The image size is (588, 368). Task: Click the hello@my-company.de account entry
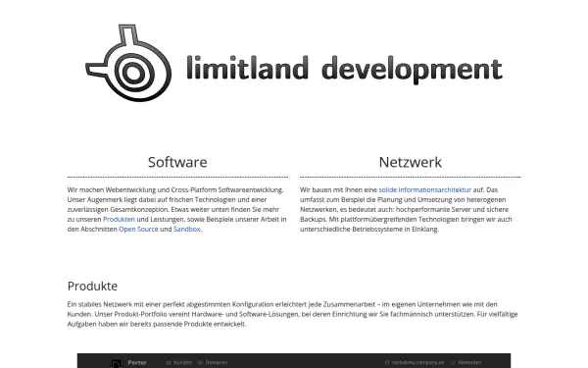click(415, 363)
